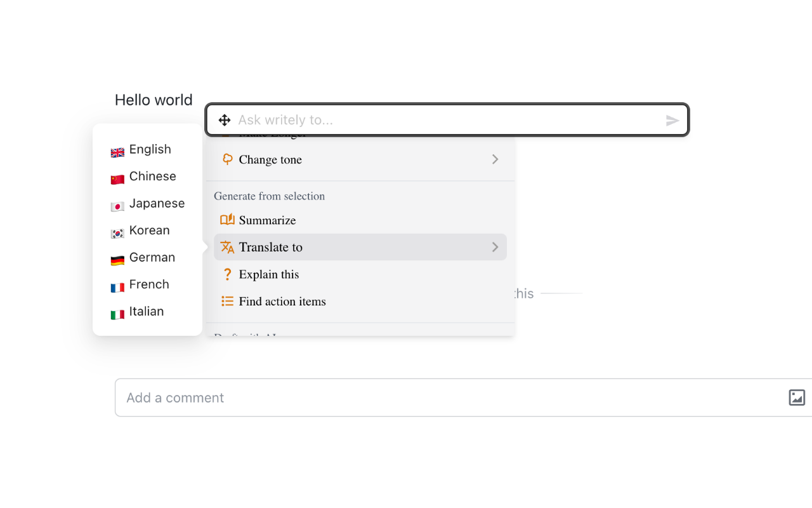Image resolution: width=812 pixels, height=508 pixels.
Task: Select Chinese as translation language
Action: [152, 177]
